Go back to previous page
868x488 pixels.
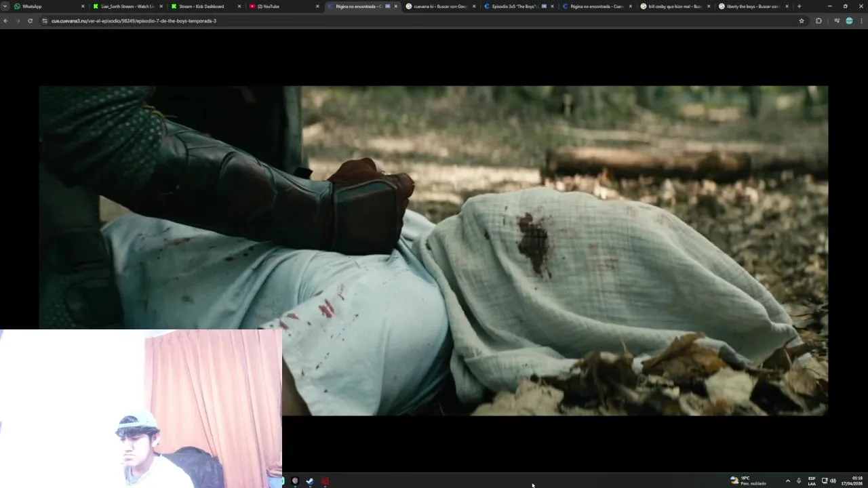pos(5,21)
